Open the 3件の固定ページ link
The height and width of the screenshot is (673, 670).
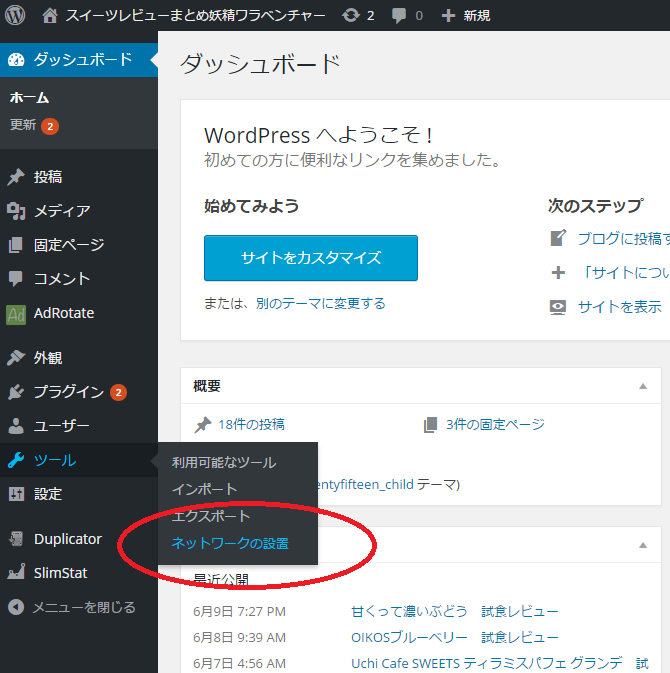coord(495,424)
